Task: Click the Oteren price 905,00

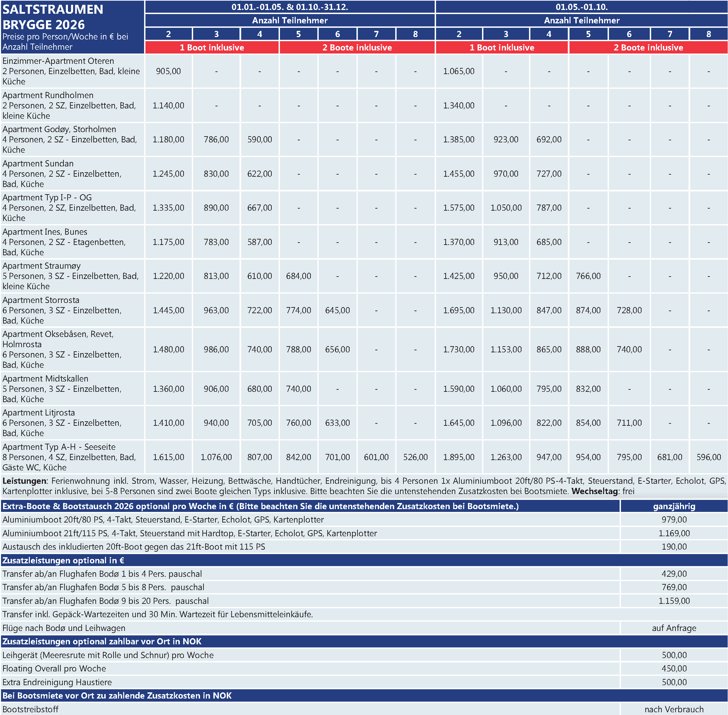Action: pyautogui.click(x=168, y=71)
